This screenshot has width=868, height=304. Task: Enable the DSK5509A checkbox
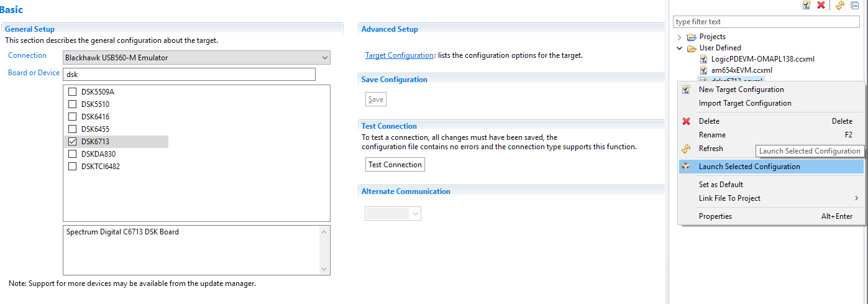73,92
